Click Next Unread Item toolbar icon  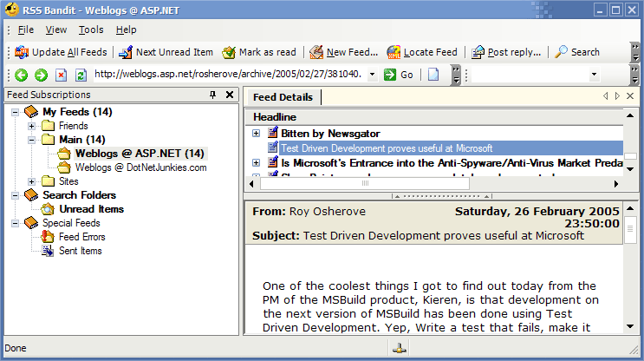tap(126, 52)
